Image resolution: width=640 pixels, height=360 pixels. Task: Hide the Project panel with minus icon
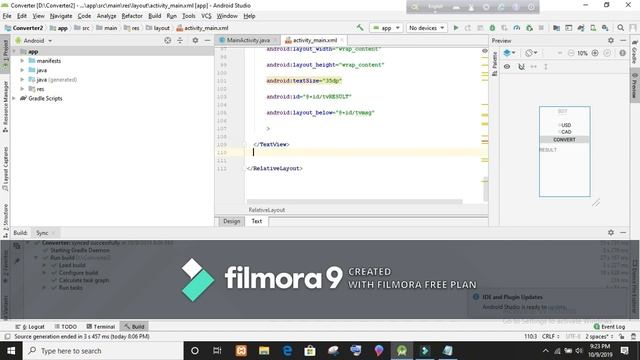pos(207,40)
